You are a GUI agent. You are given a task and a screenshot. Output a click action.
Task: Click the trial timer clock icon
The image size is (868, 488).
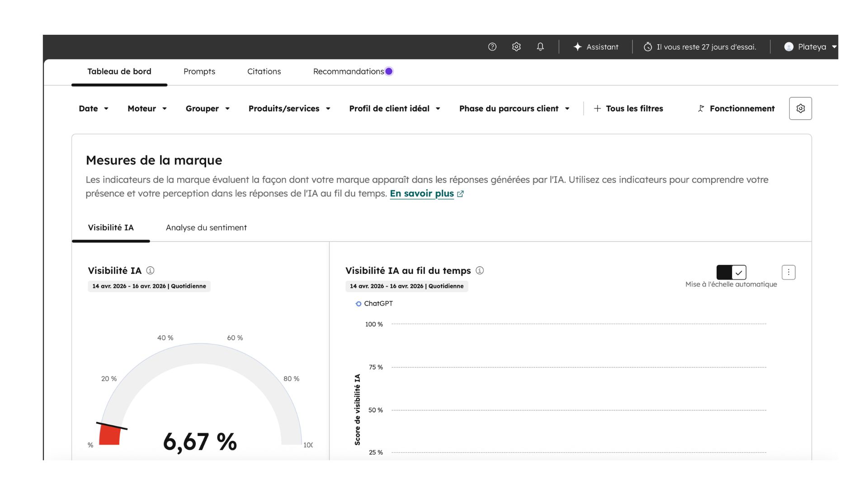[648, 47]
